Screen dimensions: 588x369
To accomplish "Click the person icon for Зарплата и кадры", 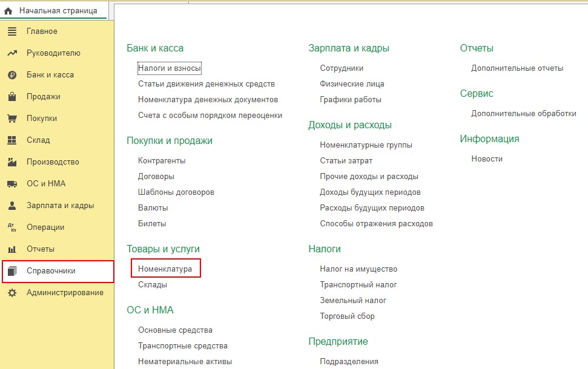I will click(12, 205).
